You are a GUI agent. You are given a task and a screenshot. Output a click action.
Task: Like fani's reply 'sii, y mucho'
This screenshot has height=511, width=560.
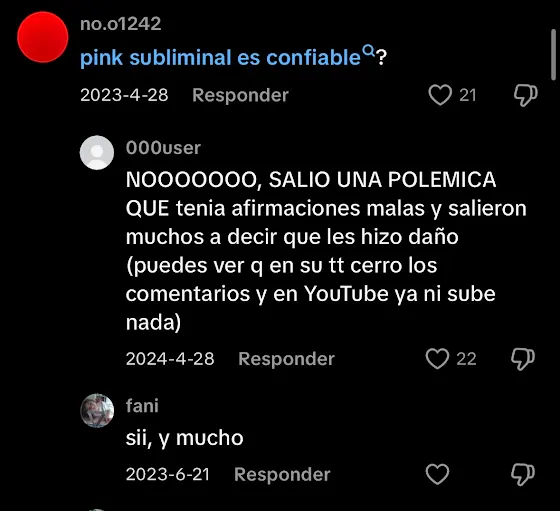point(437,474)
